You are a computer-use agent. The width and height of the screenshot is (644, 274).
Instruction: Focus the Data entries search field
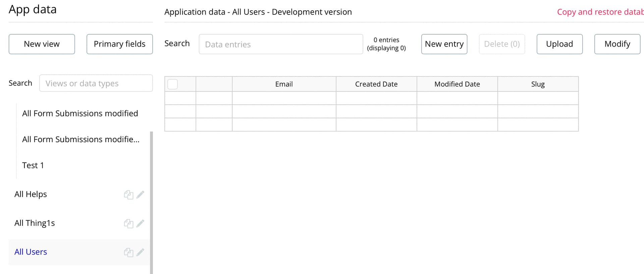tap(281, 44)
